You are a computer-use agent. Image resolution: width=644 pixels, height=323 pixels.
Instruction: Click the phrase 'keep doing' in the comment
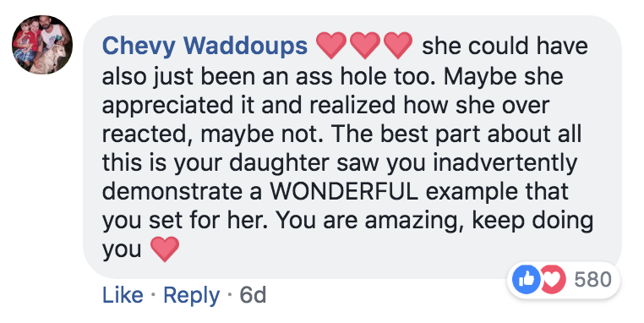click(532, 221)
